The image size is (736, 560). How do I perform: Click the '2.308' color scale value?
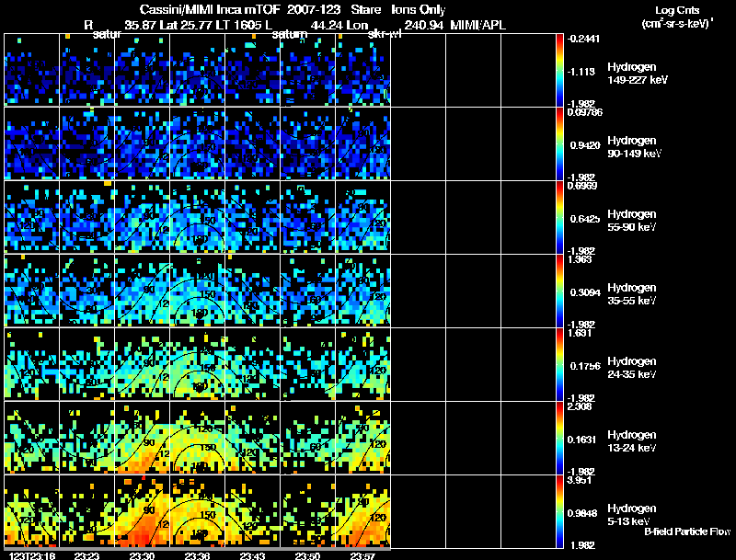pos(580,406)
